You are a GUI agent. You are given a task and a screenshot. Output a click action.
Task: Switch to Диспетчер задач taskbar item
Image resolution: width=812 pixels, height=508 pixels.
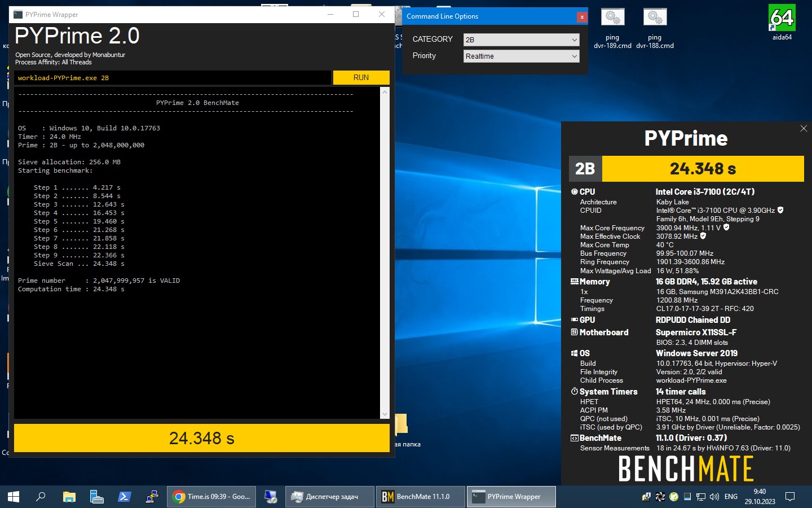[330, 497]
